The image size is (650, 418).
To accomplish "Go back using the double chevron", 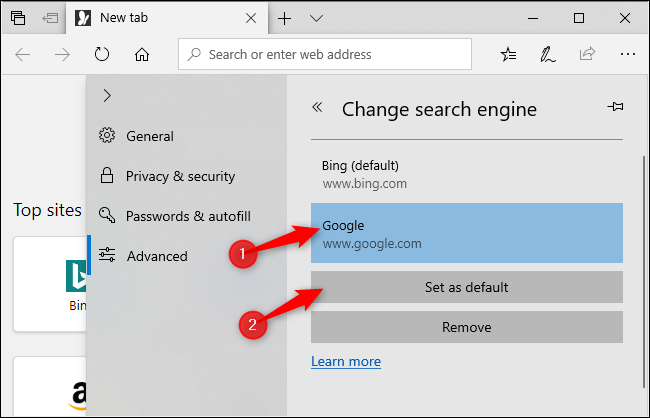I will (x=318, y=108).
